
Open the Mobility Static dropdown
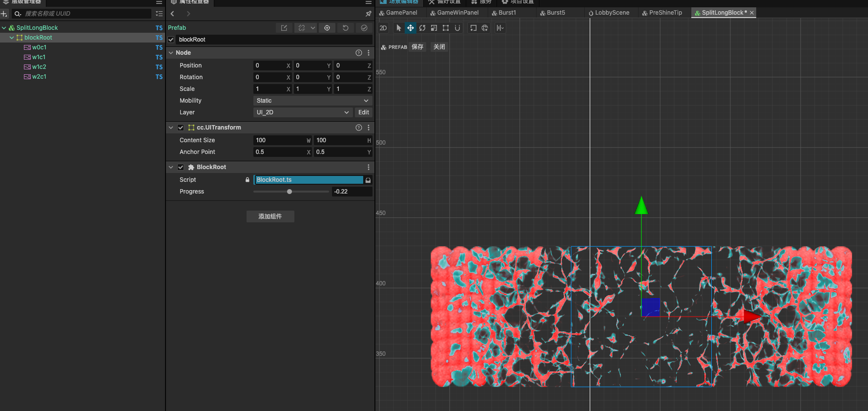[x=312, y=101]
